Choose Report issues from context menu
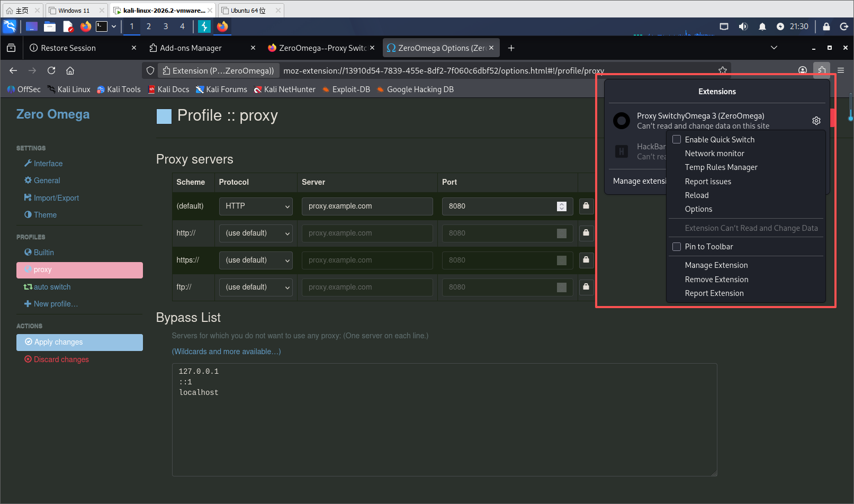The image size is (854, 504). click(708, 182)
